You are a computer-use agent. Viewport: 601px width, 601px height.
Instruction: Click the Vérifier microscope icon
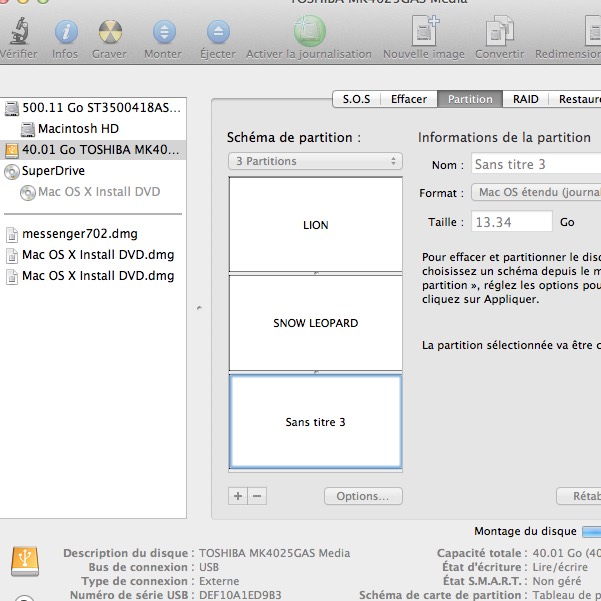pyautogui.click(x=20, y=31)
